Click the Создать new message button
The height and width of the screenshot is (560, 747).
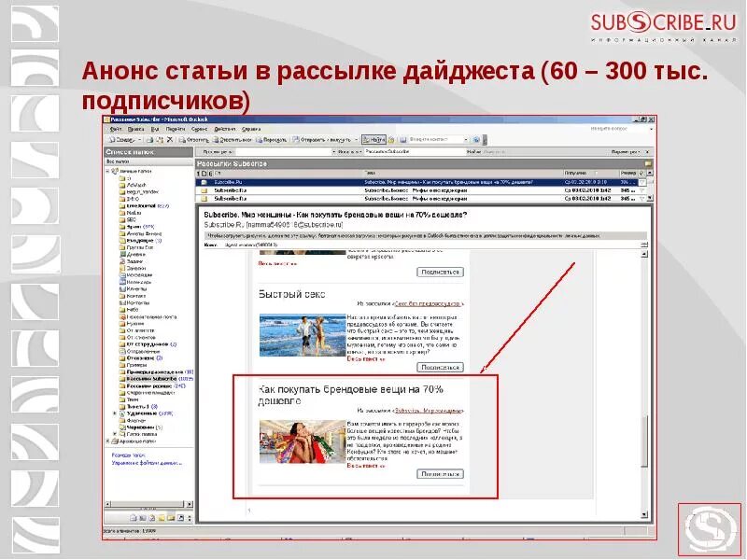[x=121, y=140]
